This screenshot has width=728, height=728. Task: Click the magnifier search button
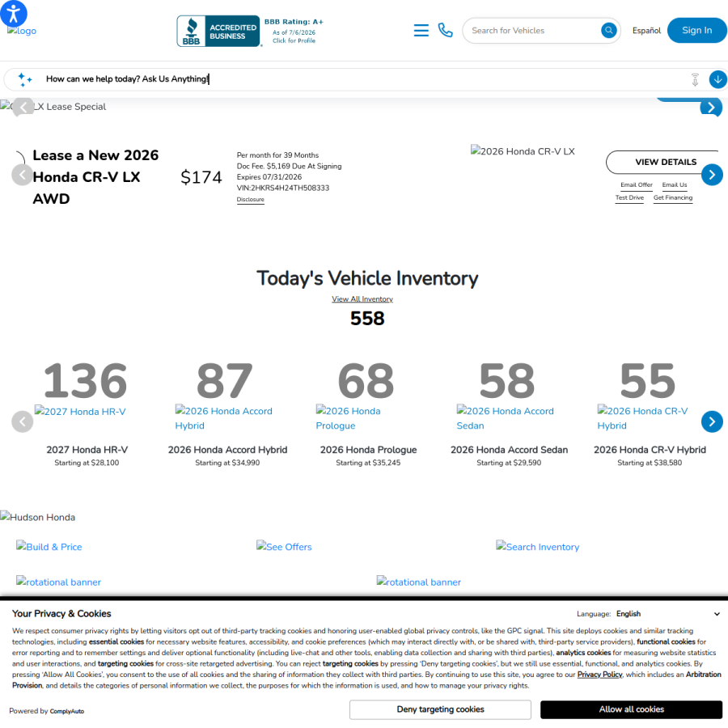tap(608, 31)
